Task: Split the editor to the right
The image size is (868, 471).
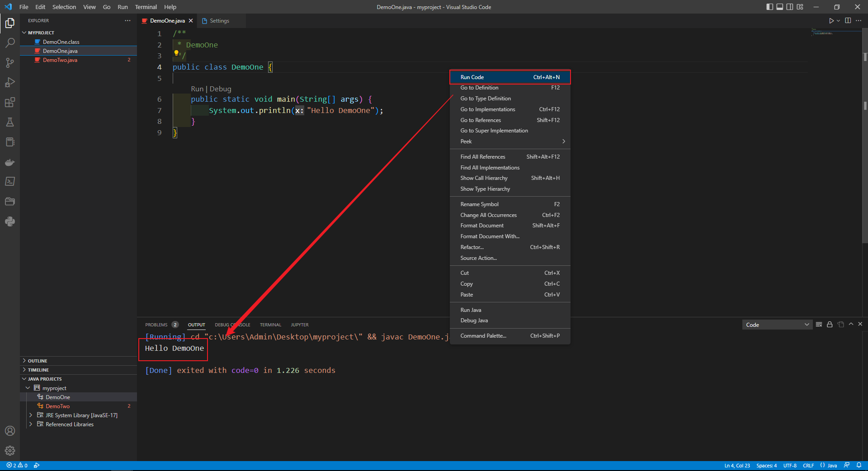Action: 848,21
